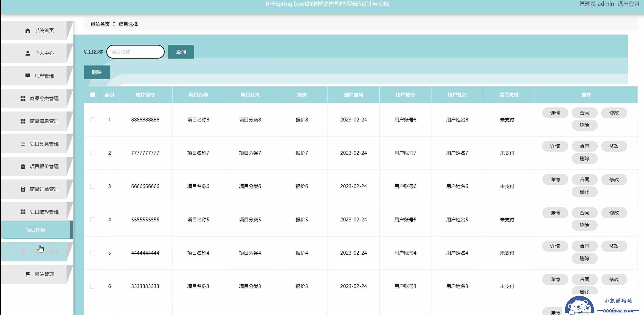Click the clipboard icon beside 项目报价管理
Viewport: 644px width, 315px height.
23,166
